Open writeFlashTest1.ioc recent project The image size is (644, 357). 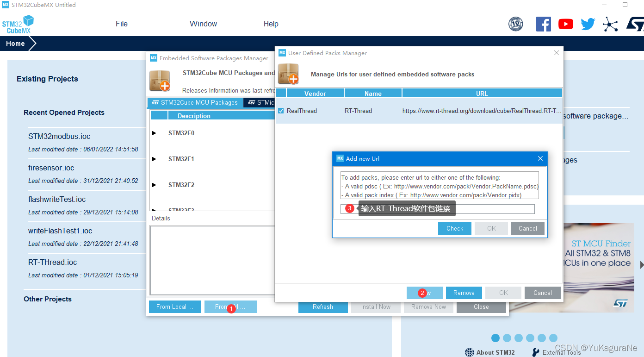(x=60, y=231)
